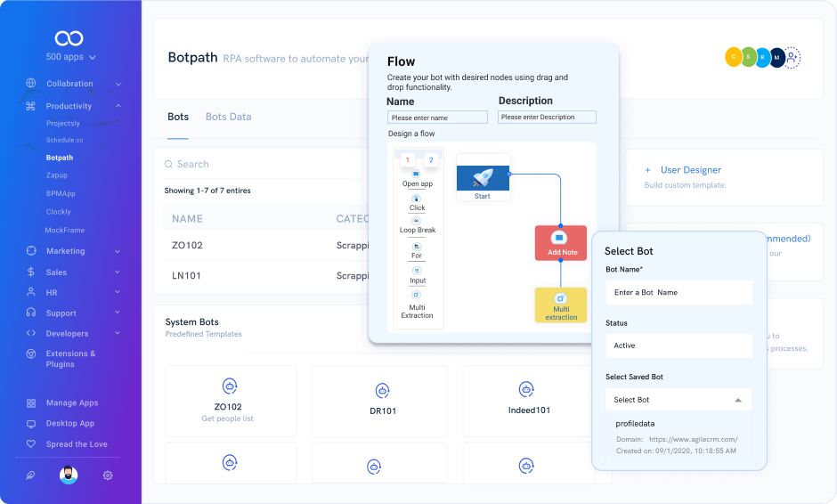Screen dimensions: 837x504
Task: Select the red Add Note node
Action: tap(561, 242)
